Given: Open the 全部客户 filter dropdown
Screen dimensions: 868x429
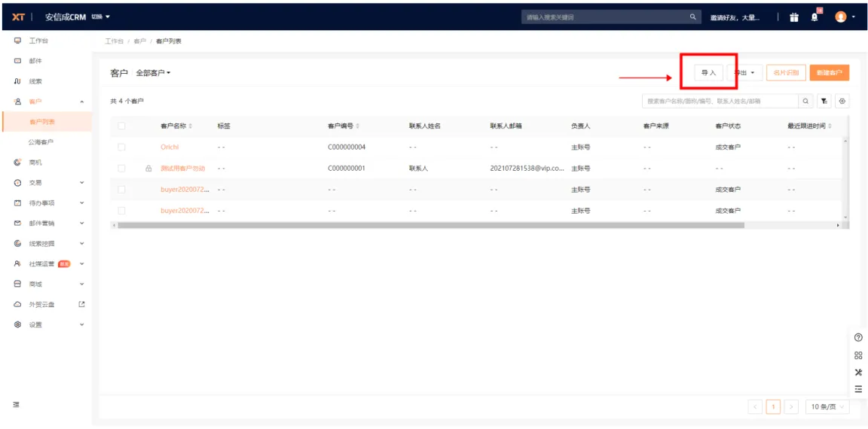Looking at the screenshot, I should point(154,73).
